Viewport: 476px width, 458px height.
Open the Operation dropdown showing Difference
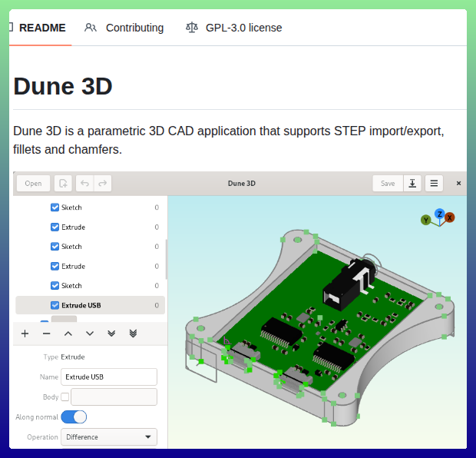point(109,437)
